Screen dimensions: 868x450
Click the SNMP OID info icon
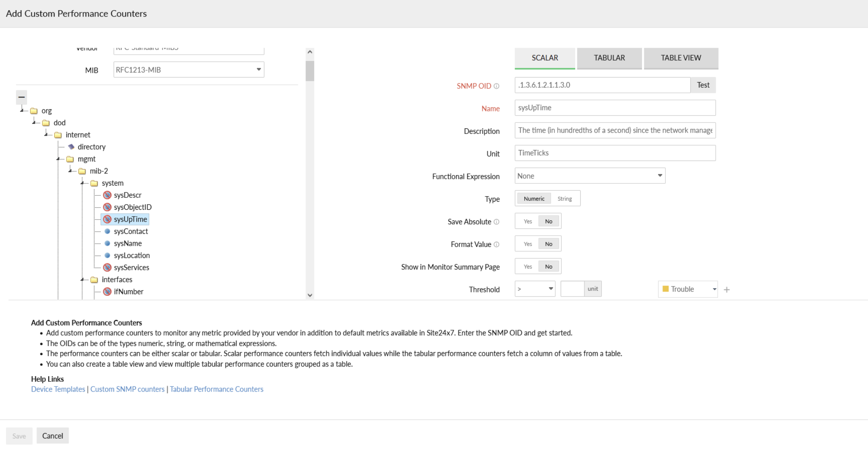point(496,86)
